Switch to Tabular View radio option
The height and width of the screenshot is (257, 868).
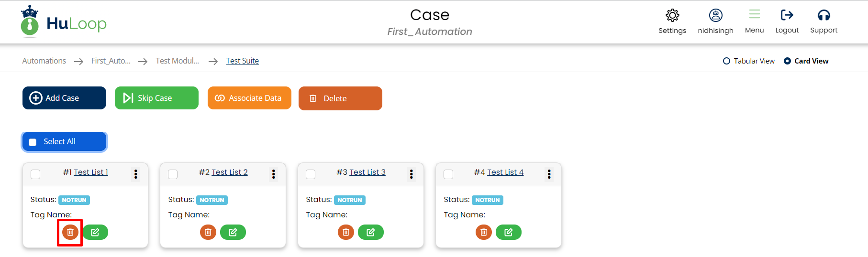[726, 61]
